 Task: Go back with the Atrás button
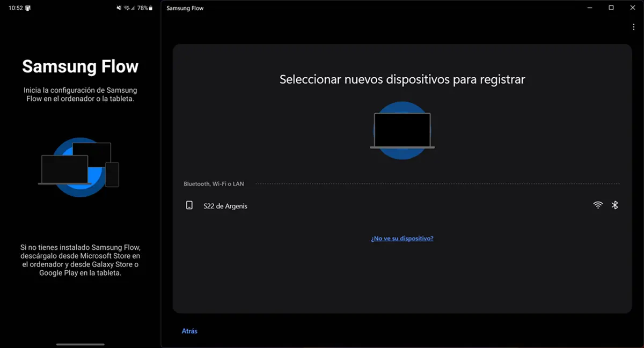(189, 331)
